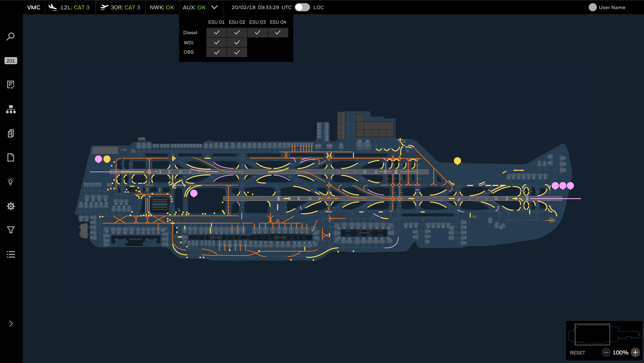
Task: Open the lighting bulb icon
Action: [11, 182]
